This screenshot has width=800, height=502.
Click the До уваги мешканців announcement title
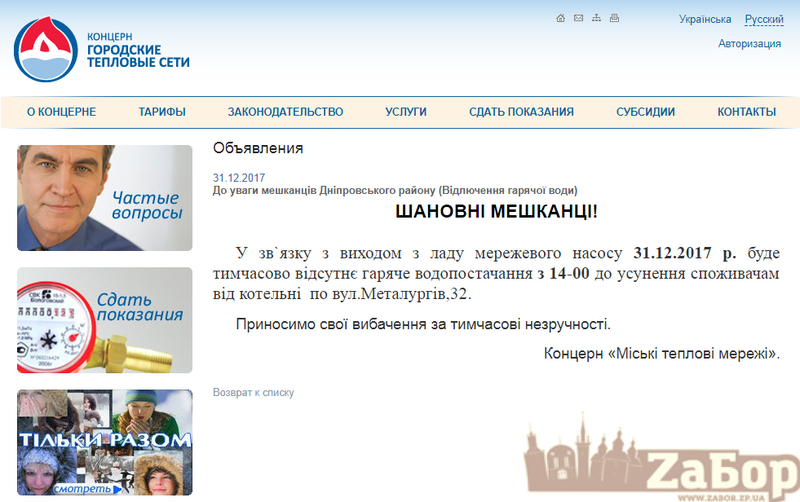[395, 190]
